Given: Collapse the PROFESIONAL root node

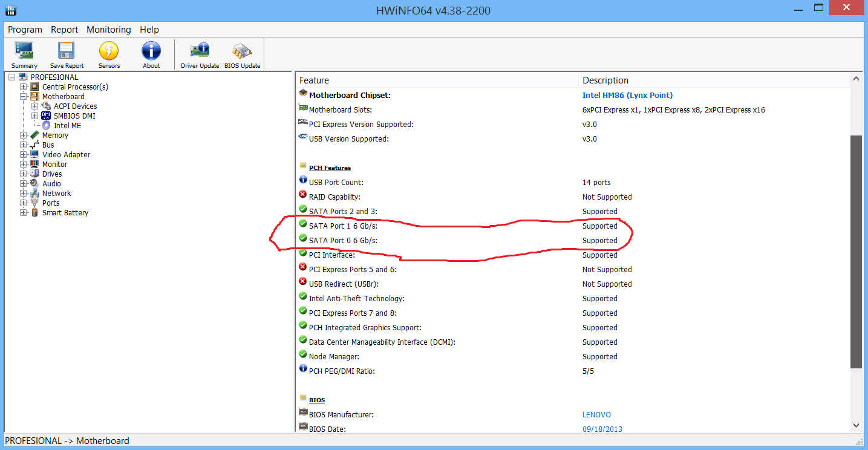Looking at the screenshot, I should [12, 77].
